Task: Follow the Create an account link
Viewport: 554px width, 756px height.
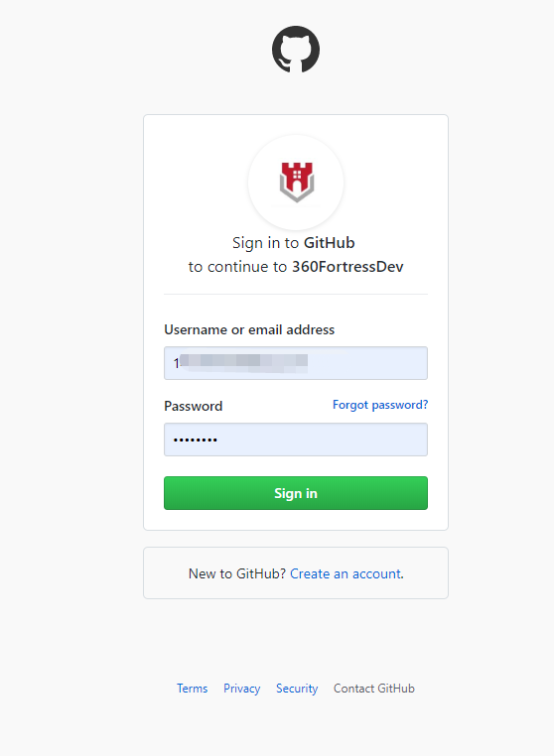Action: 346,573
